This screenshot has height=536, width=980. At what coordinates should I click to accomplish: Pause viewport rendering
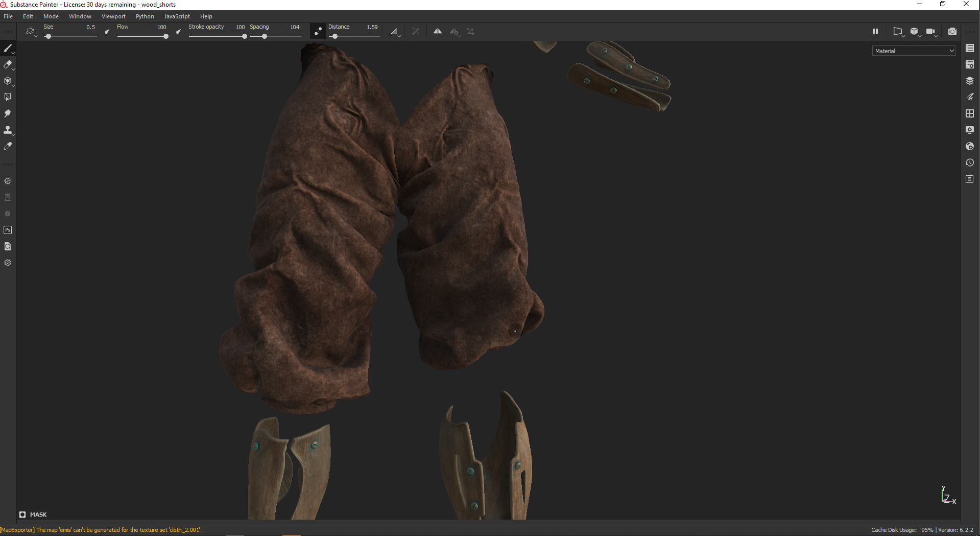click(x=875, y=31)
